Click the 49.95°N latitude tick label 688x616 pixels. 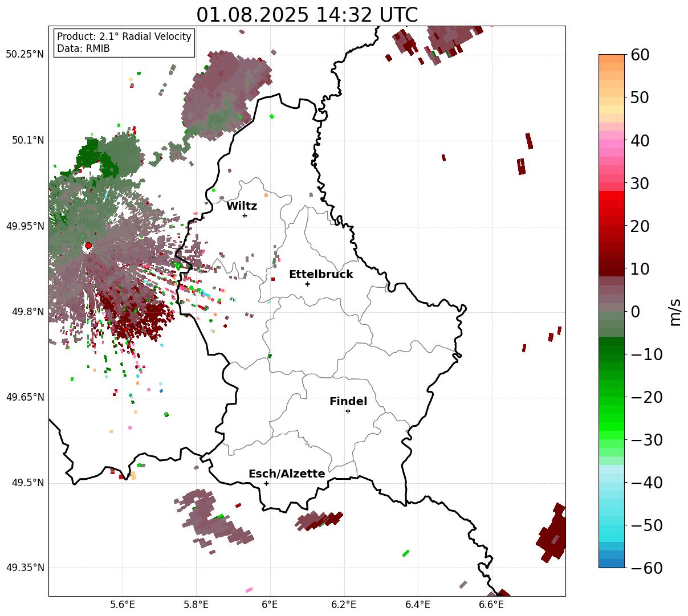(25, 226)
